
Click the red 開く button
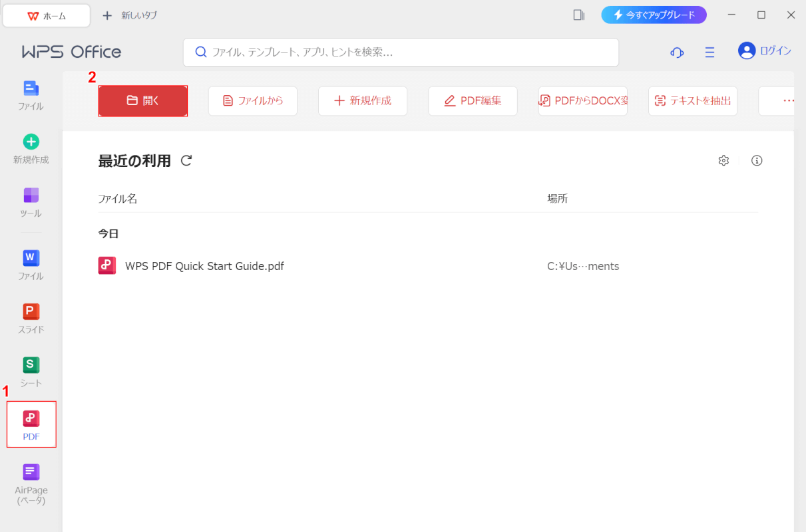point(143,101)
